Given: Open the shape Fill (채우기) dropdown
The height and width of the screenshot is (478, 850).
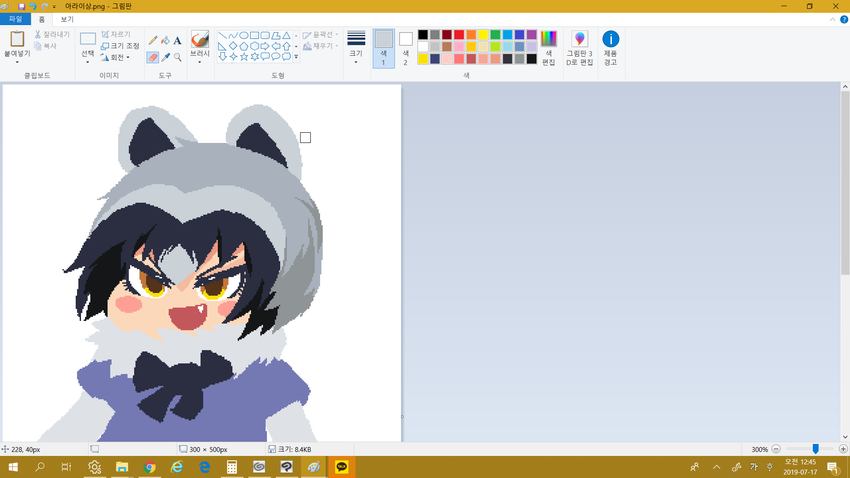Looking at the screenshot, I should [x=320, y=46].
